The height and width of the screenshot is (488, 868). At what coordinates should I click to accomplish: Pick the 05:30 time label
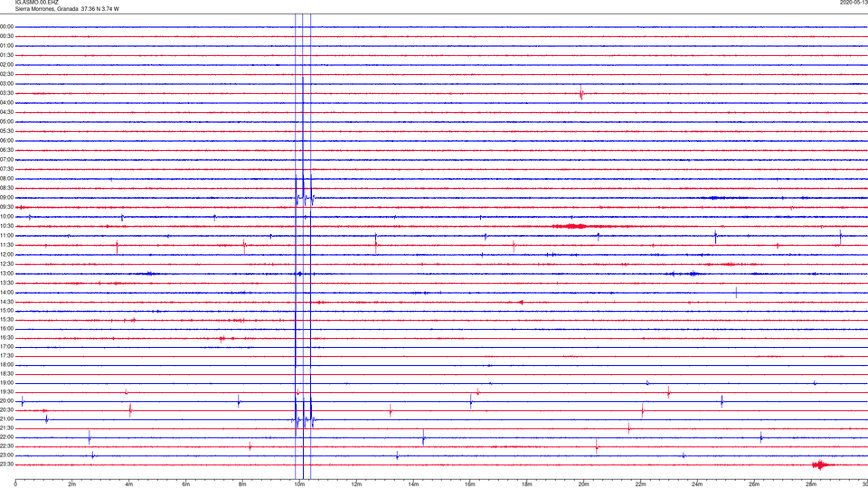point(6,131)
